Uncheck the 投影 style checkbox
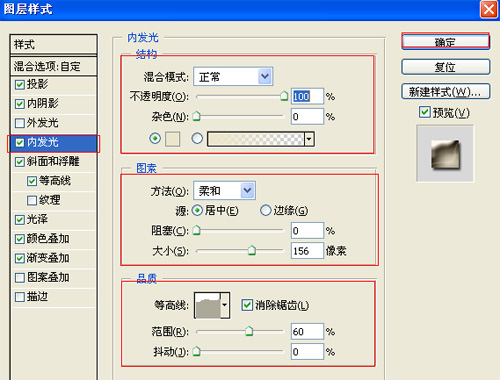 20,84
